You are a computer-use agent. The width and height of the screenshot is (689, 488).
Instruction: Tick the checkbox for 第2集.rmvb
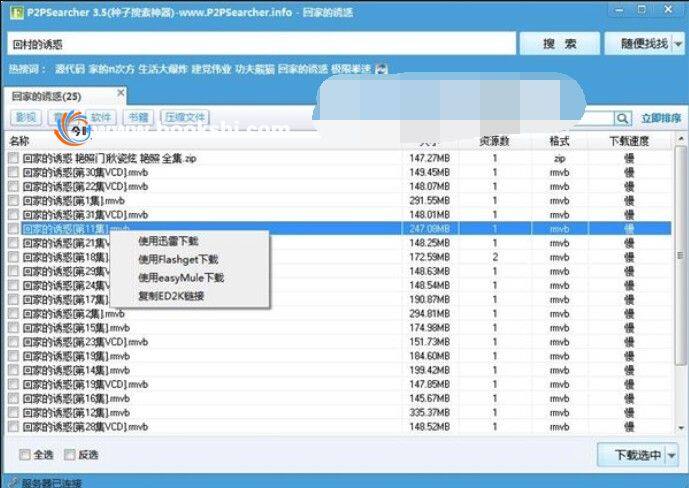14,314
